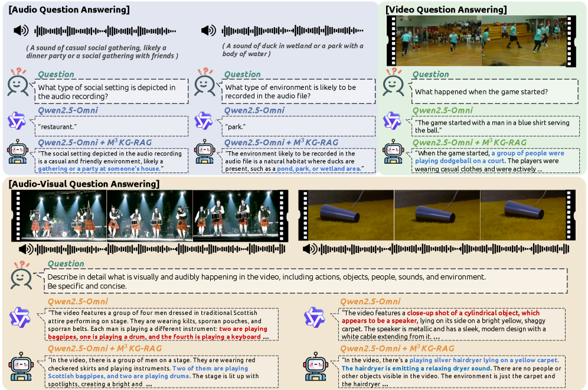This screenshot has width=588, height=390.
Task: Click the blue text "playing dodgeball on a court"
Action: pos(460,161)
